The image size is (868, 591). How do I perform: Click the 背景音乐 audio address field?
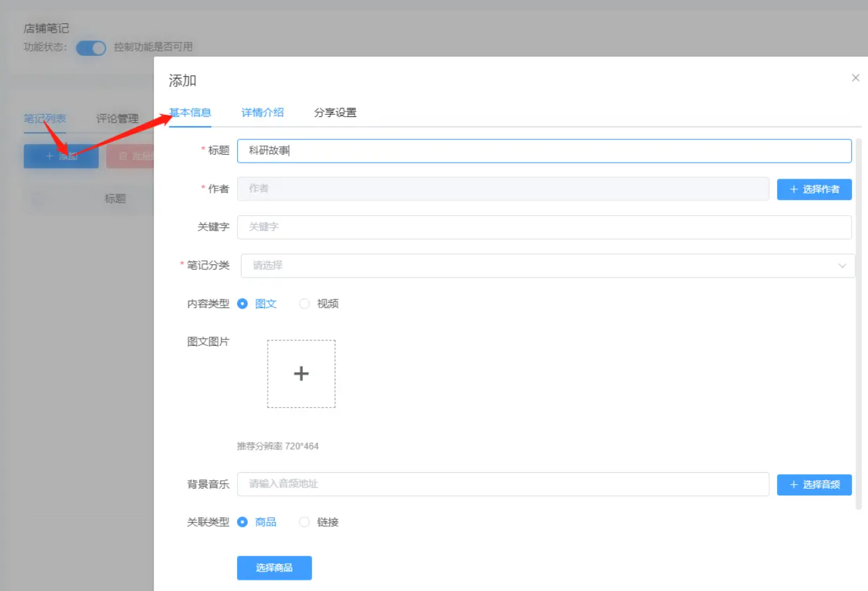point(503,485)
